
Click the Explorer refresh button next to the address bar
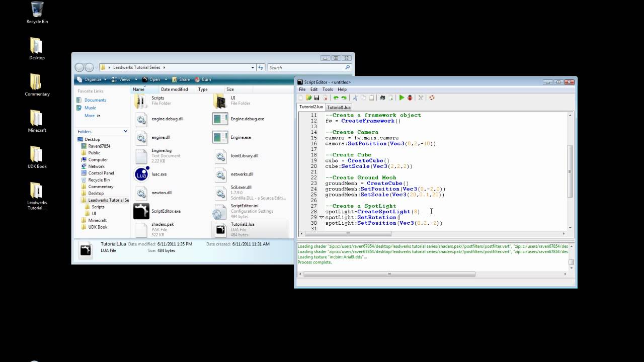tap(261, 67)
